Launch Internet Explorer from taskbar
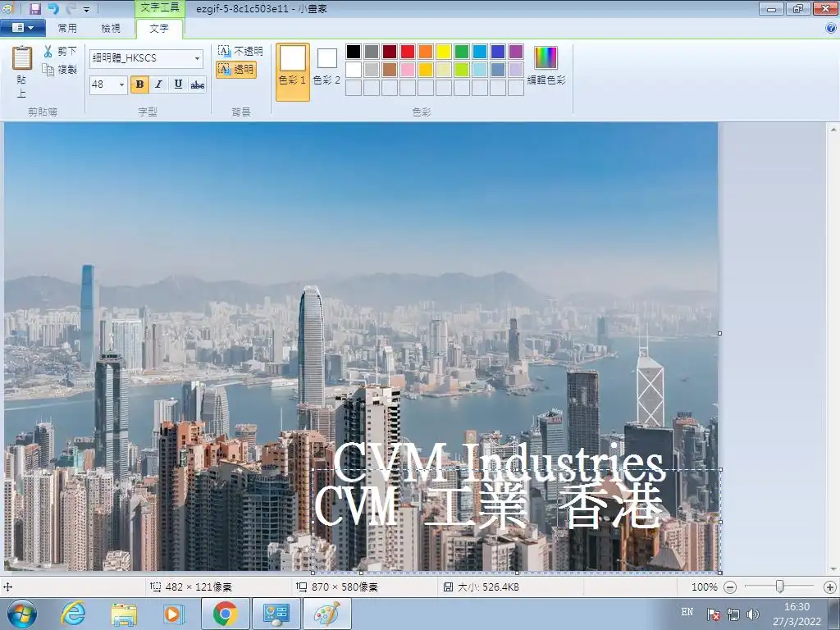 coord(73,614)
